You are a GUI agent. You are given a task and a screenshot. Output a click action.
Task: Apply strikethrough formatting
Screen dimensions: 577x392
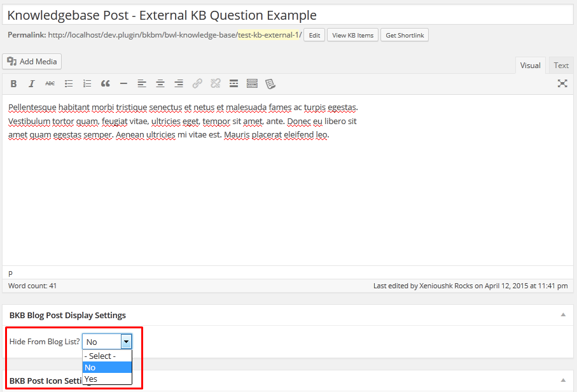coord(50,84)
